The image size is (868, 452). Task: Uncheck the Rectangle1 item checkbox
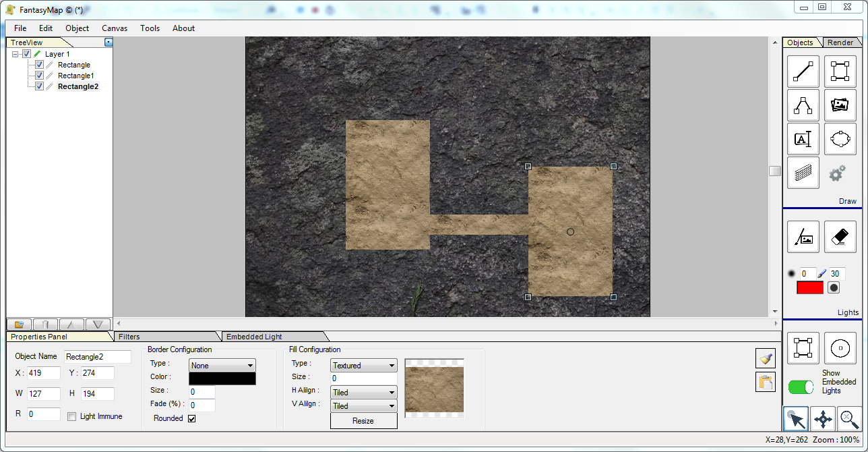(39, 76)
